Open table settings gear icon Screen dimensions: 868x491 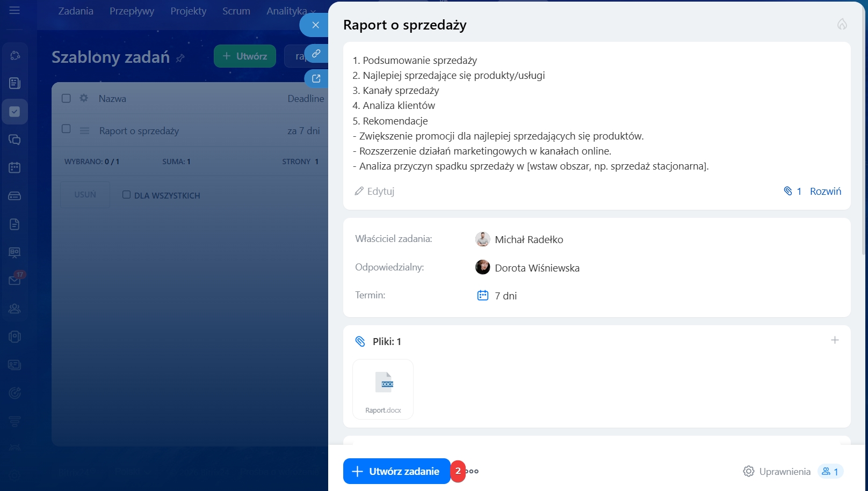(x=84, y=98)
